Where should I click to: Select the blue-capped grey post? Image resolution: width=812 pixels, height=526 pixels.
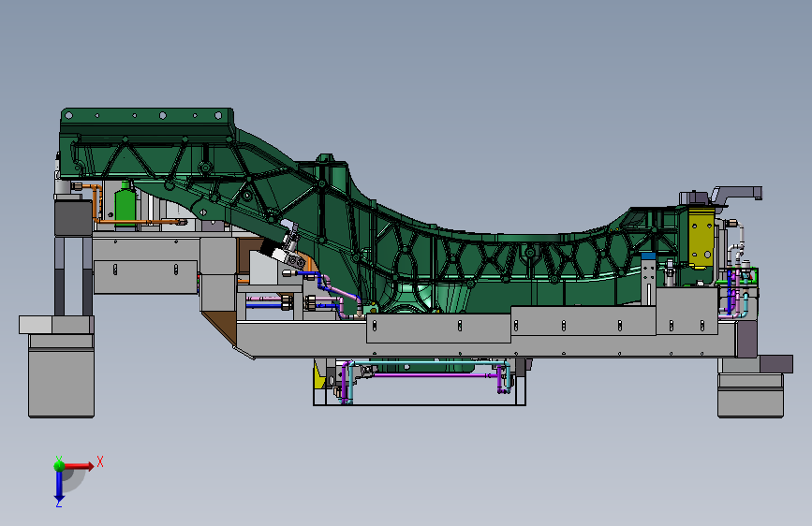coord(648,280)
